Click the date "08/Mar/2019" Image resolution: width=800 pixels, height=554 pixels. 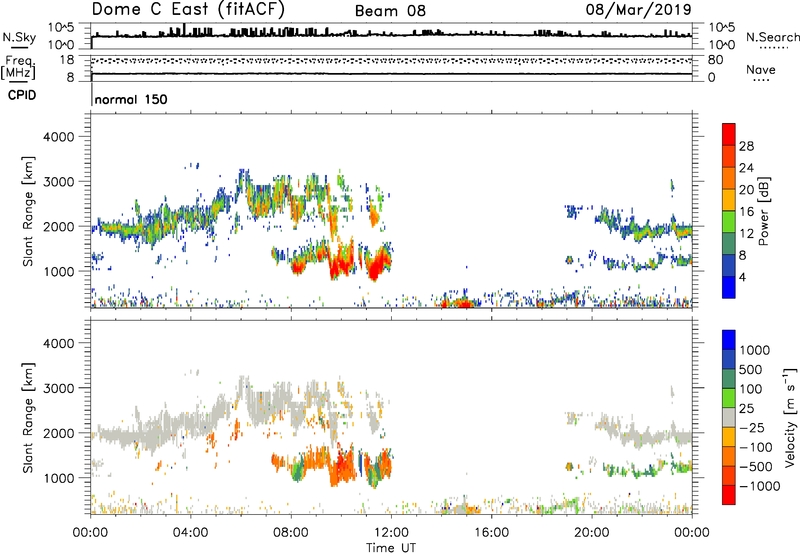pos(638,9)
